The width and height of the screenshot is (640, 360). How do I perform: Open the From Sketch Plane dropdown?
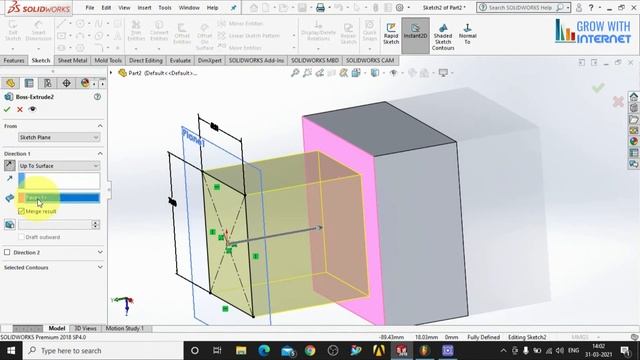pyautogui.click(x=59, y=137)
